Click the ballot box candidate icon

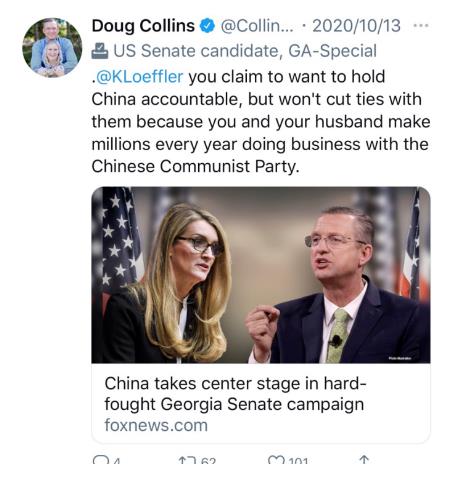[100, 51]
